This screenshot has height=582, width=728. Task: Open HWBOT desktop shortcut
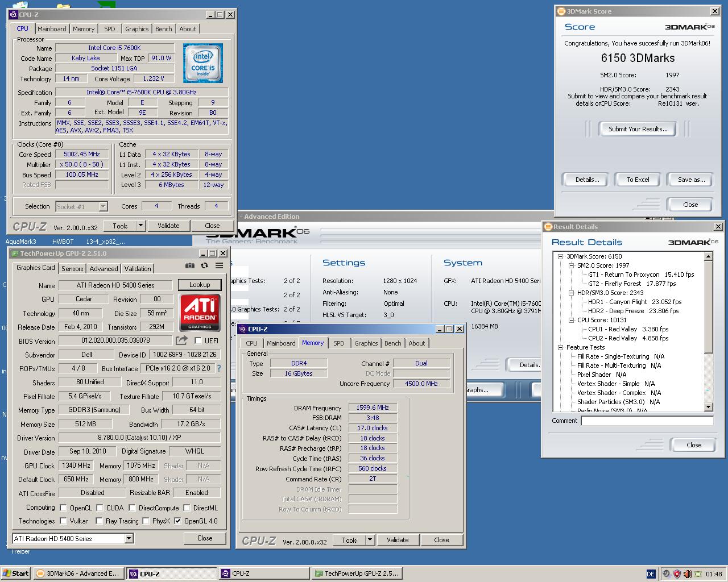click(63, 242)
